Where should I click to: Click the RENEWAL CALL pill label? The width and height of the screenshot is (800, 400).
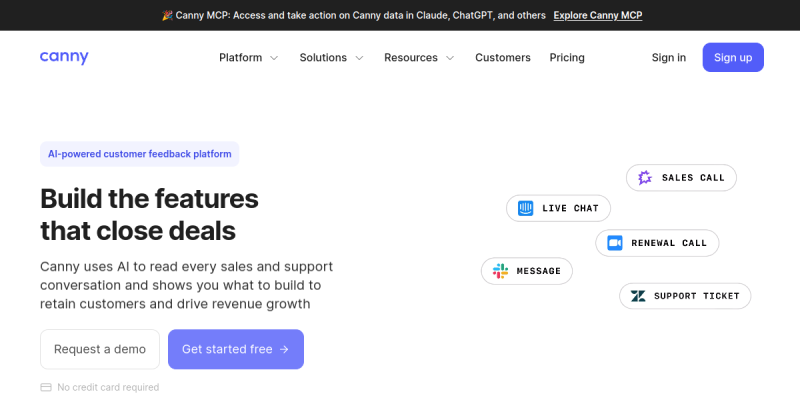click(669, 243)
